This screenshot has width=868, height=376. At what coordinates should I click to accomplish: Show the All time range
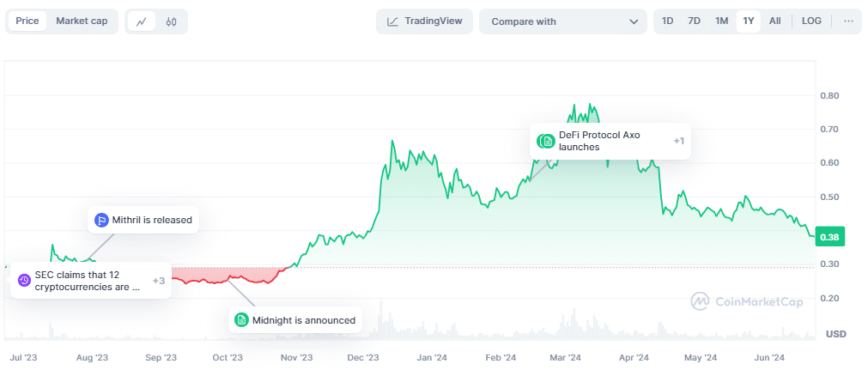[775, 21]
